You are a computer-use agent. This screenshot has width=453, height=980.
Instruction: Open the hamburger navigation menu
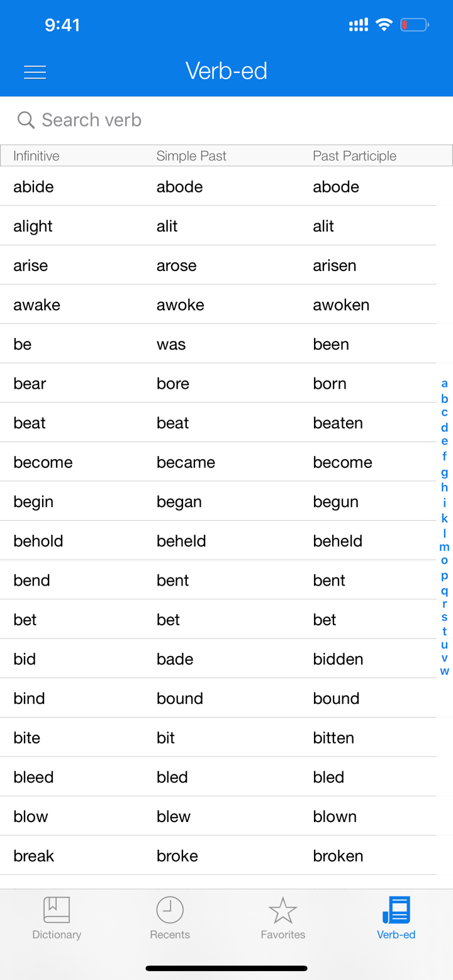[35, 72]
